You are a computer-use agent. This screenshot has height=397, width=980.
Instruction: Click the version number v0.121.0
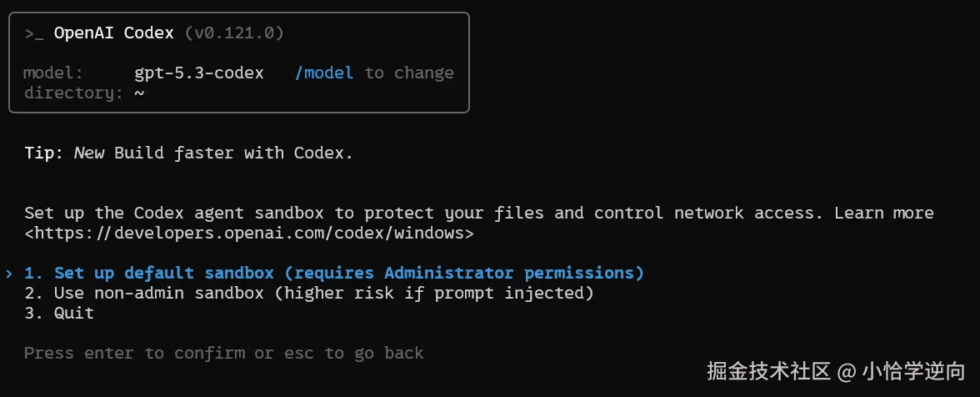pyautogui.click(x=234, y=33)
